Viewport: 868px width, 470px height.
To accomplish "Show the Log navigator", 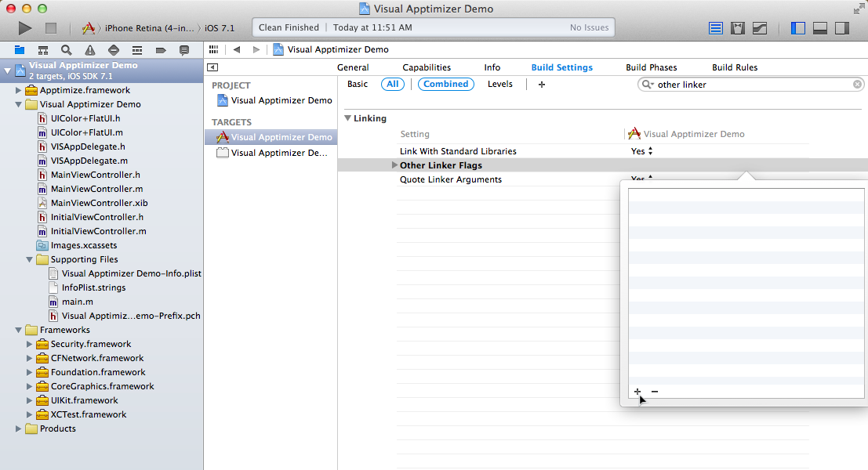I will click(x=184, y=50).
